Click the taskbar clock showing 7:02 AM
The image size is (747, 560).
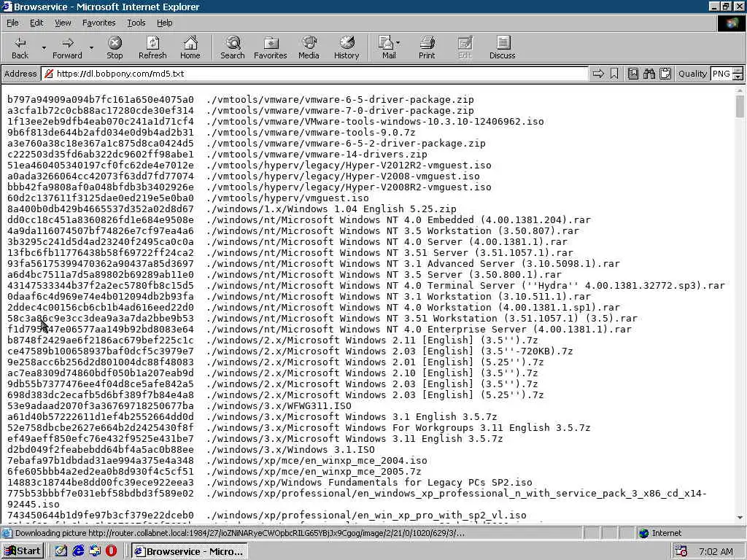coord(716,551)
